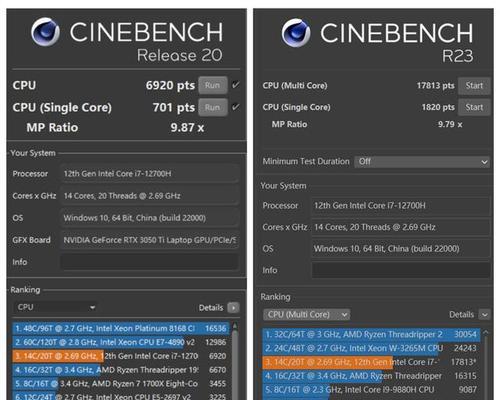The width and height of the screenshot is (500, 400).
Task: Open CPU (Multi Core) ranking dropdown in R23
Action: point(306,315)
